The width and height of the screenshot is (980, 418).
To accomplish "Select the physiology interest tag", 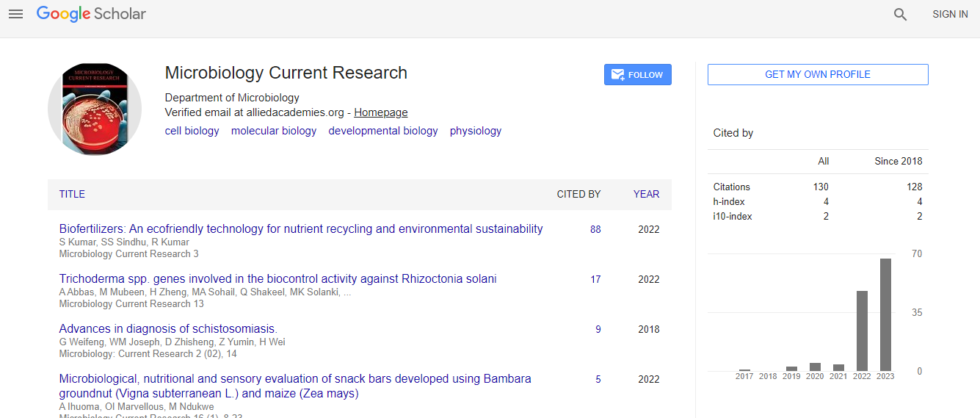I will pos(476,131).
